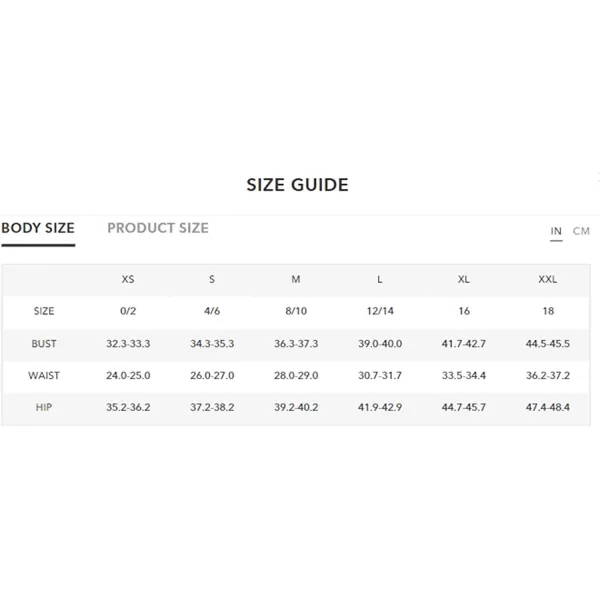Select the WAIST row label
600x600 pixels.
(44, 375)
